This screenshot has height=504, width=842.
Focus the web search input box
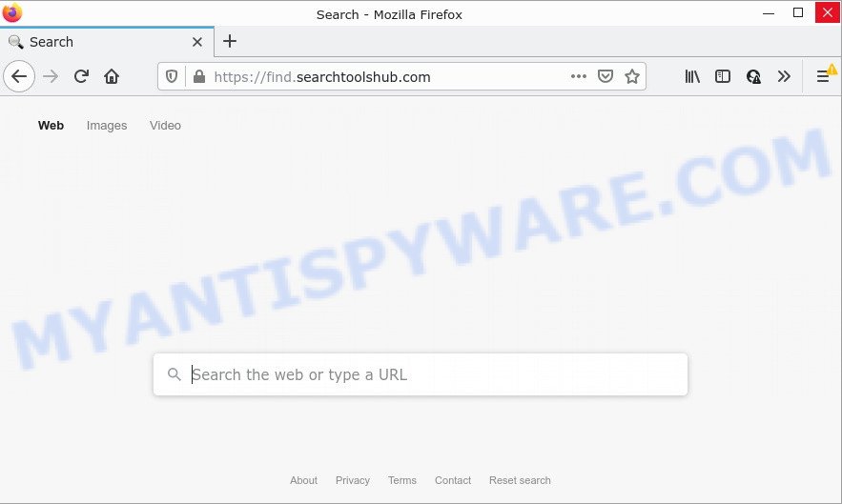[421, 374]
